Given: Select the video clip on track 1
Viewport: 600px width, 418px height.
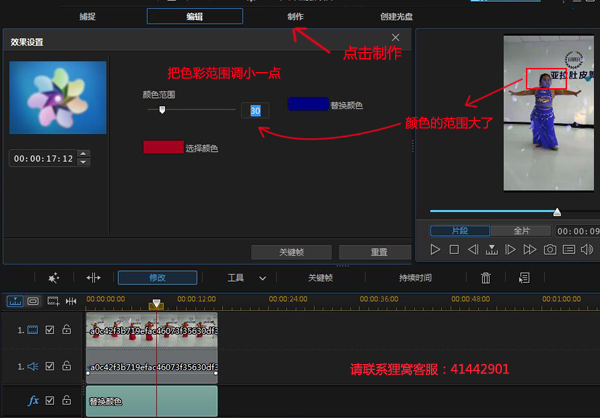Looking at the screenshot, I should [152, 330].
